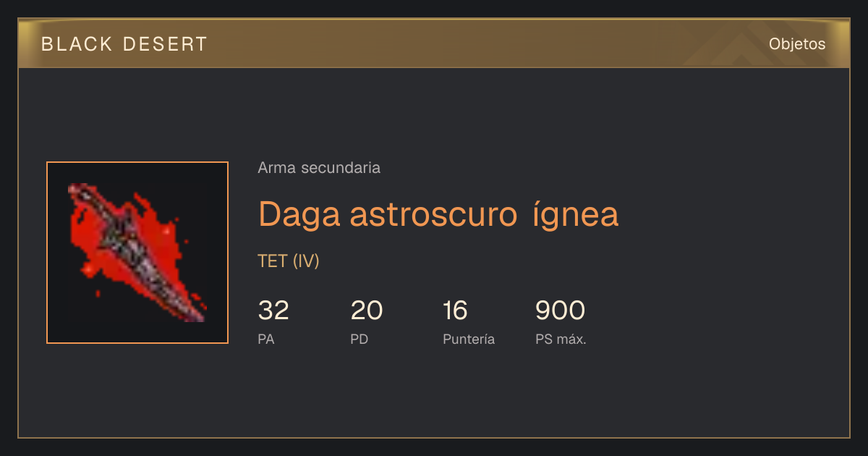Click the Daga astroscuro ígnea dagger icon
Image resolution: width=868 pixels, height=456 pixels.
click(137, 253)
